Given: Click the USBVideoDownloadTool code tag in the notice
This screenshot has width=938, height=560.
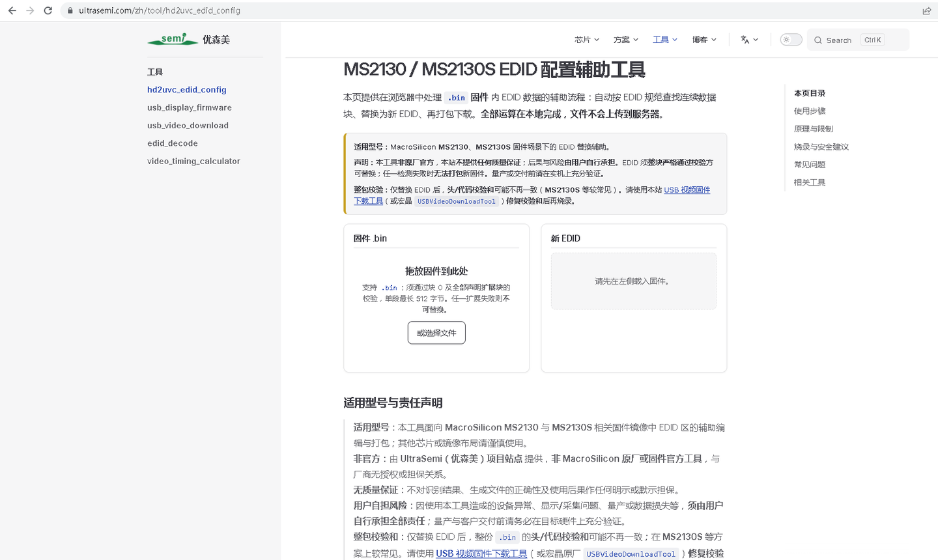Looking at the screenshot, I should pyautogui.click(x=457, y=201).
